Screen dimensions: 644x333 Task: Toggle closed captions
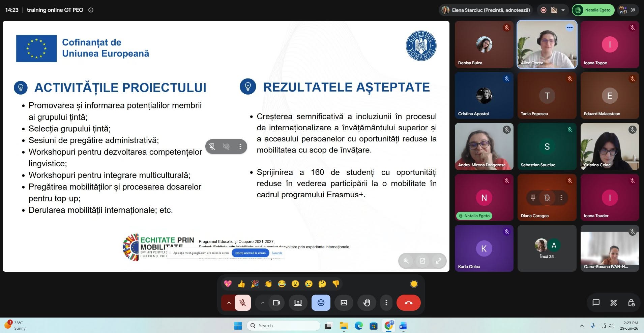pyautogui.click(x=344, y=303)
